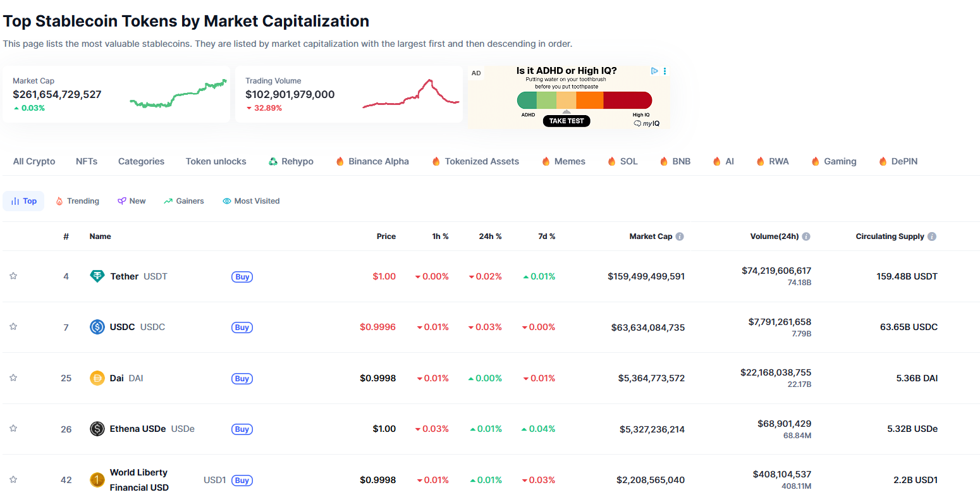Open the ad options menu dots
This screenshot has height=497, width=980.
point(665,71)
